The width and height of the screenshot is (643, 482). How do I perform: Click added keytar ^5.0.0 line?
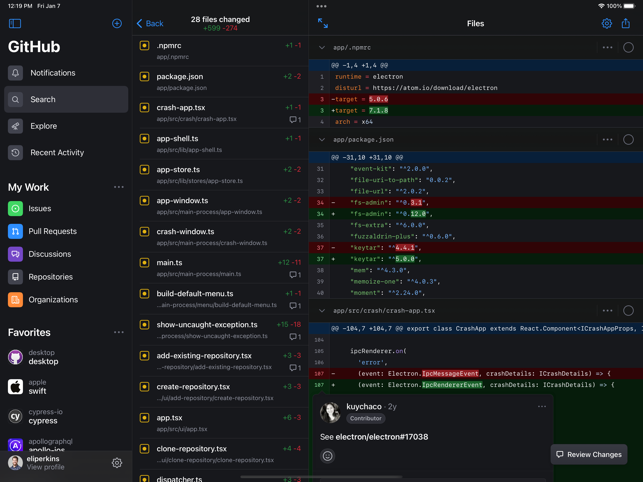[x=476, y=259]
